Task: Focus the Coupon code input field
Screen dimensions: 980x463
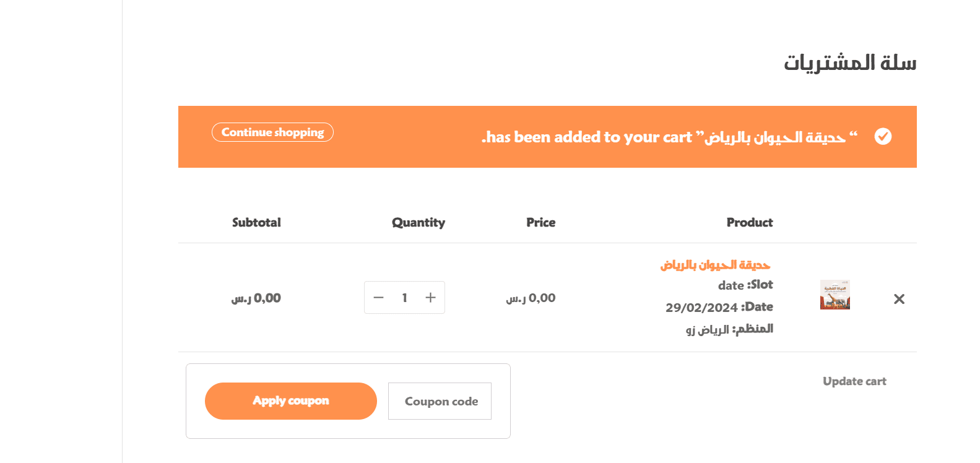Action: point(440,401)
